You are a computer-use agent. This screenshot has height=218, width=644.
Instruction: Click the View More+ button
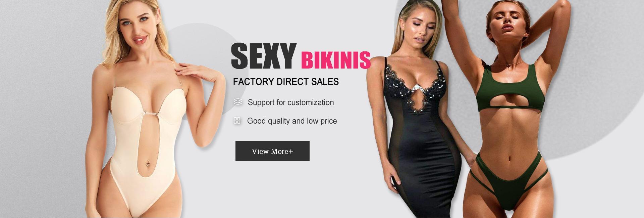[272, 151]
